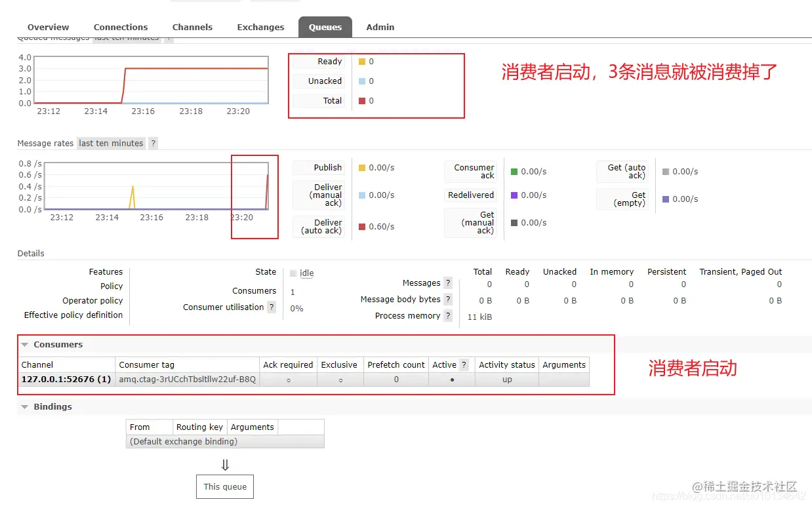
Task: Click help icon next to Consumer utilisation
Action: coord(272,307)
